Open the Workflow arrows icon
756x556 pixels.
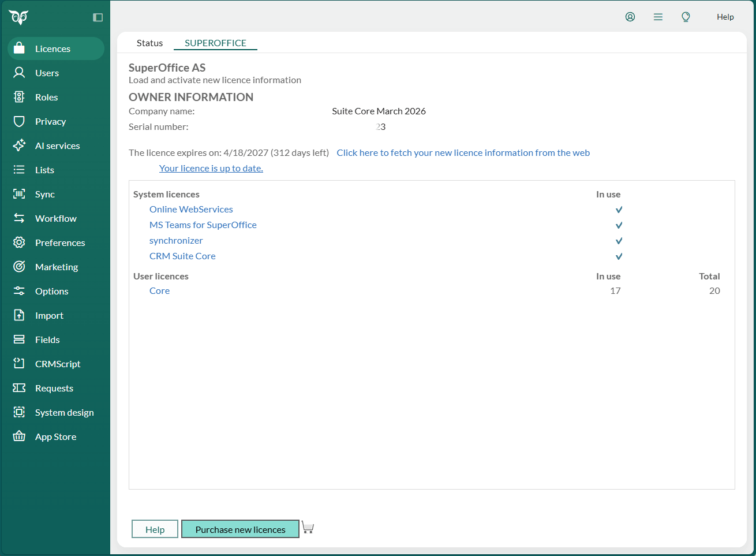tap(19, 218)
